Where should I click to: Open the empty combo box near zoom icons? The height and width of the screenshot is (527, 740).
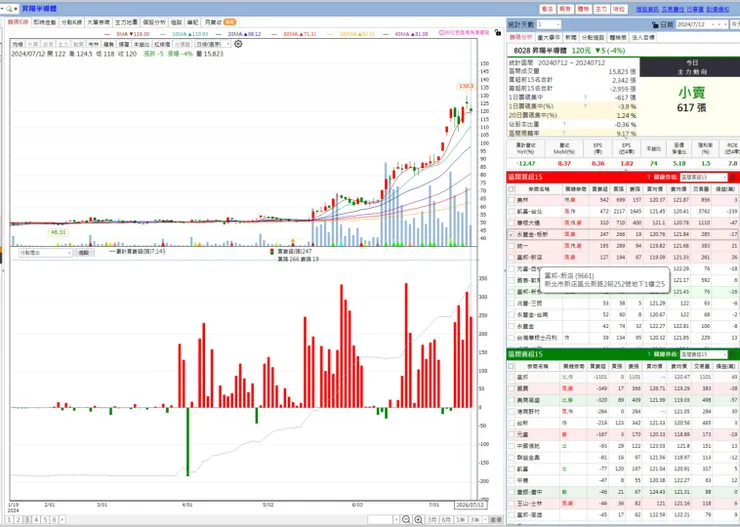pos(383,519)
